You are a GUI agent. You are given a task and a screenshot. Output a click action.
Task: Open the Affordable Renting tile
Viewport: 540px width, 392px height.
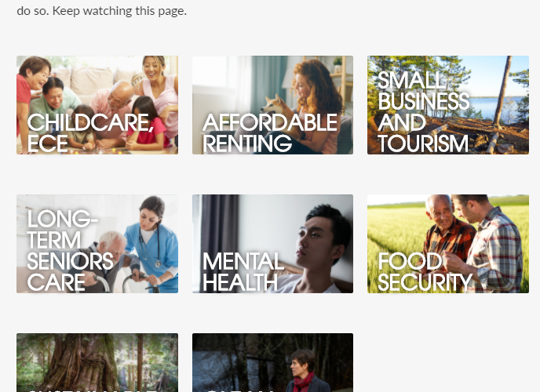(x=272, y=105)
